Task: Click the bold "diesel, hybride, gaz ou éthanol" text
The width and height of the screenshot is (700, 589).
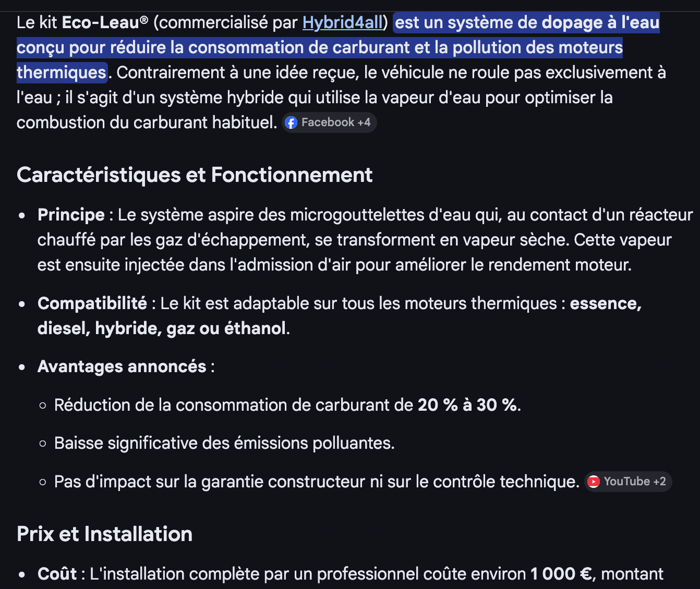Action: click(162, 328)
